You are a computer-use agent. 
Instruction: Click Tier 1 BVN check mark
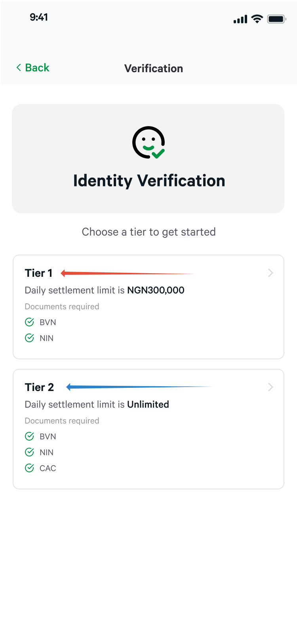click(29, 322)
